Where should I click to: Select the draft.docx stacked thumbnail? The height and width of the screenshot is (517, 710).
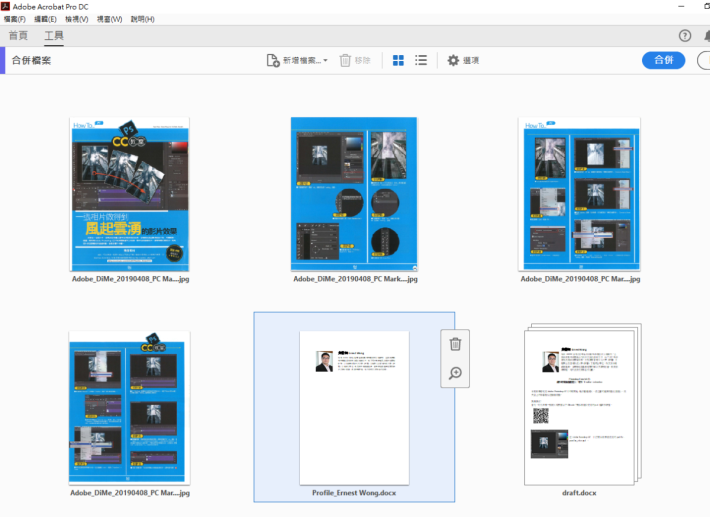coord(583,404)
